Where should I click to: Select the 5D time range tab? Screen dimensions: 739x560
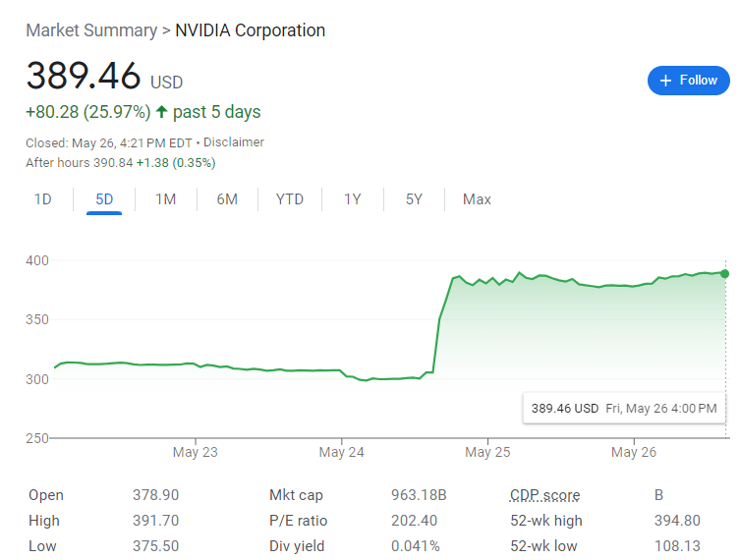coord(104,199)
